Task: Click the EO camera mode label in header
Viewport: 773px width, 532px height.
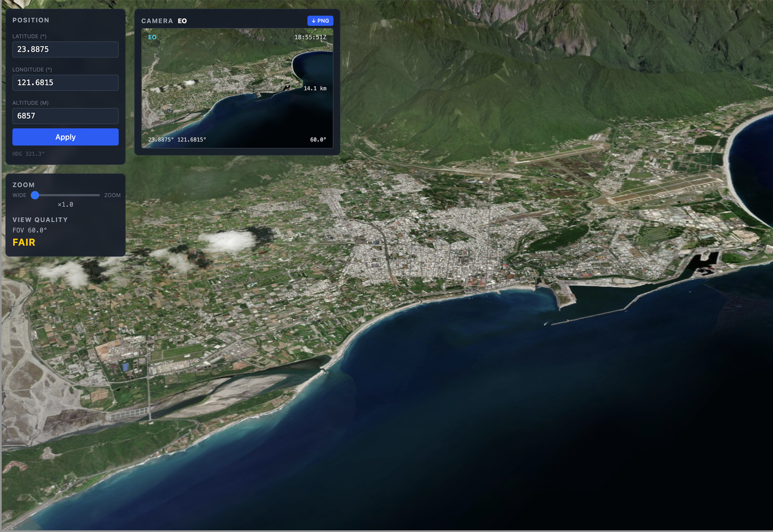Action: pos(182,21)
